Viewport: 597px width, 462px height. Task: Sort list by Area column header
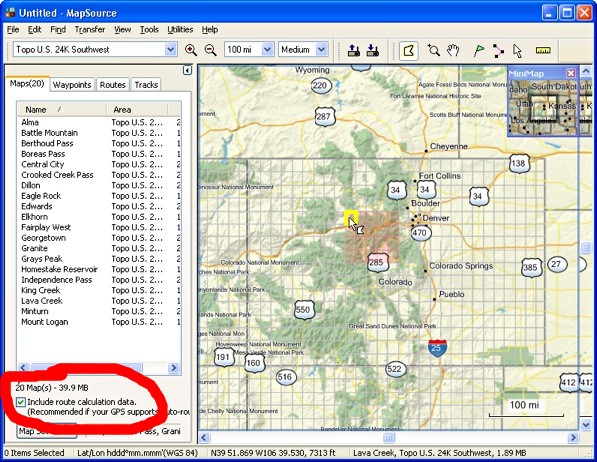(137, 110)
